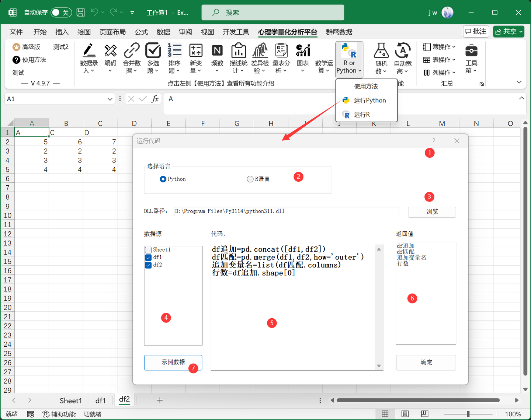The width and height of the screenshot is (531, 420).
Task: Click the 确定 confirm button
Action: [426, 363]
